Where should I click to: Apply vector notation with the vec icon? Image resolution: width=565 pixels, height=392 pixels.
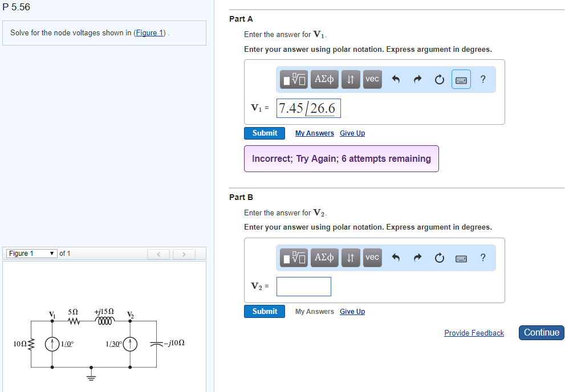[x=372, y=79]
